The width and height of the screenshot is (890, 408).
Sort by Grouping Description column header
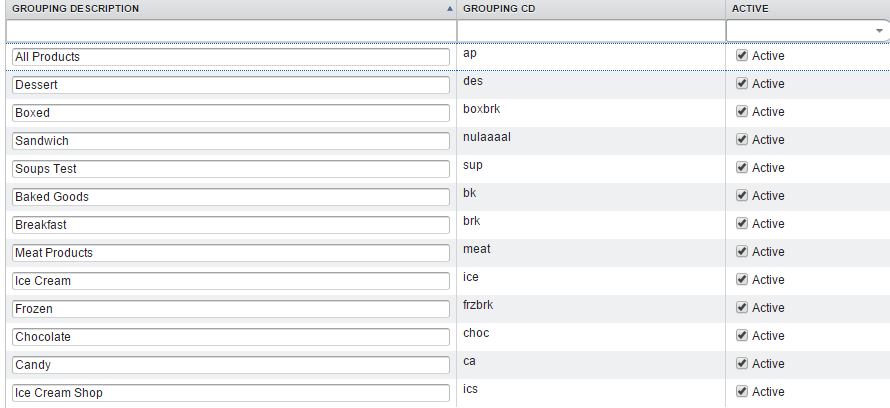coord(76,9)
